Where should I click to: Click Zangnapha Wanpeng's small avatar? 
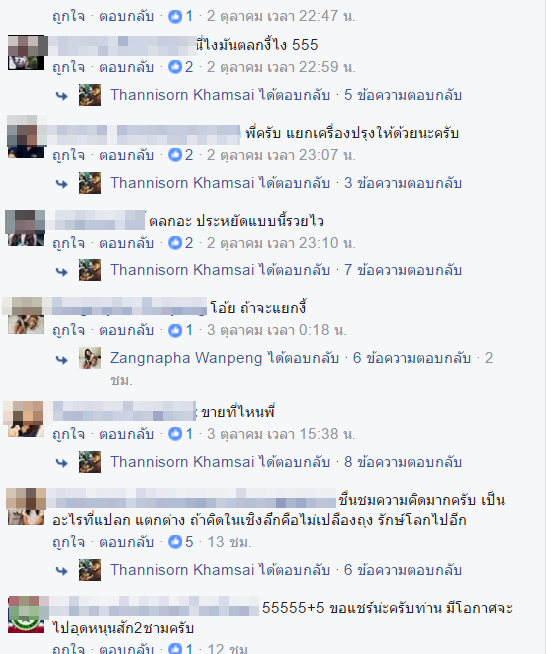pyautogui.click(x=90, y=358)
